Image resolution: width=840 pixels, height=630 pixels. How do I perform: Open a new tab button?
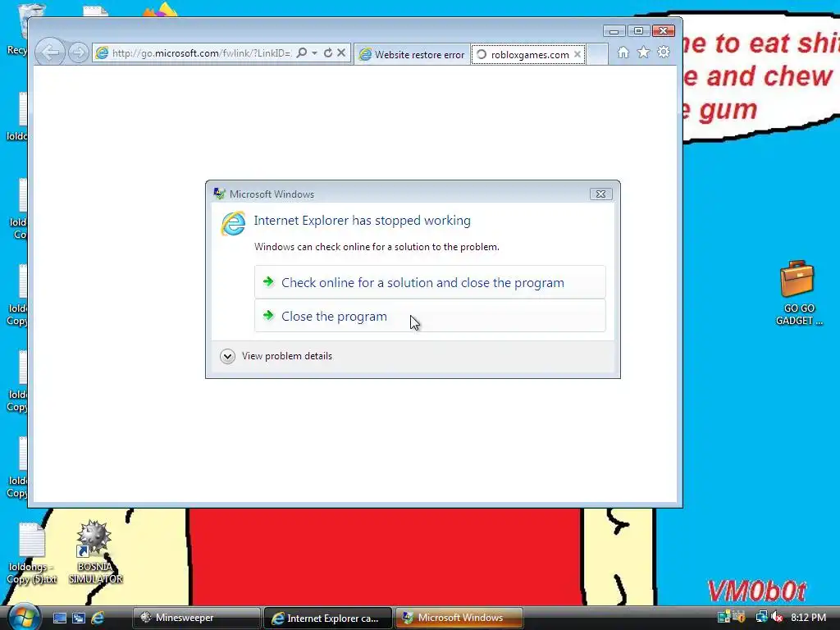597,54
